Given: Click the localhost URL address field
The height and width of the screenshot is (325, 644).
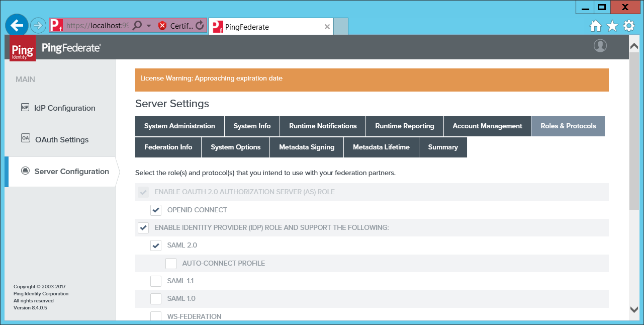Looking at the screenshot, I should pyautogui.click(x=97, y=26).
